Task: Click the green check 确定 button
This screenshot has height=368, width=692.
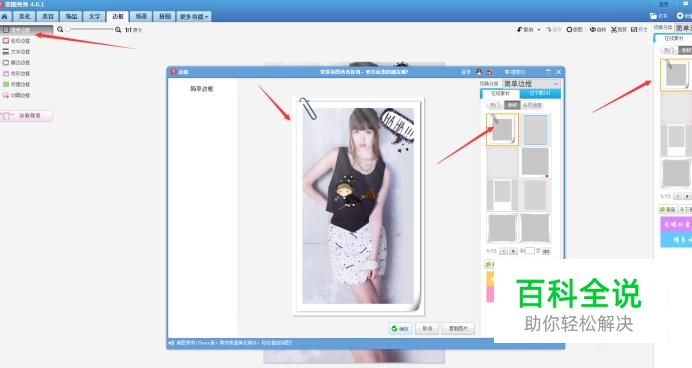Action: coord(400,328)
